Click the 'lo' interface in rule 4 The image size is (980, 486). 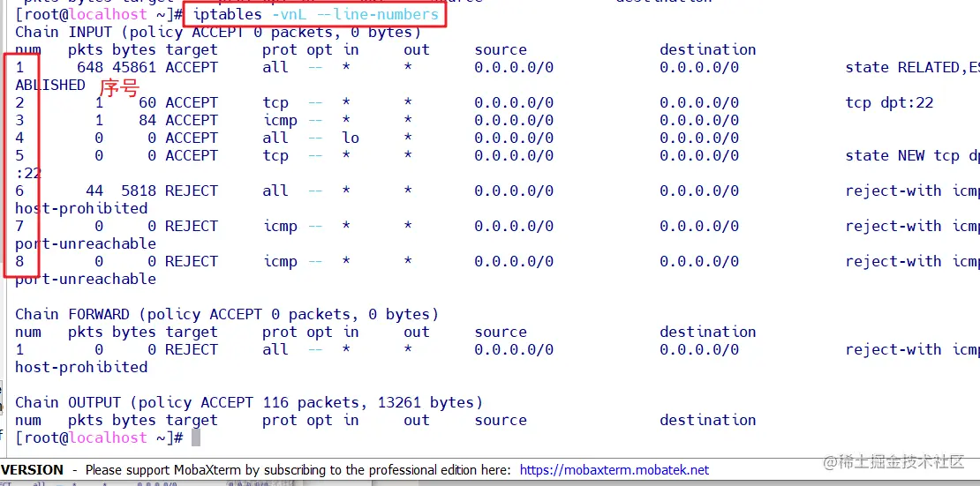350,138
